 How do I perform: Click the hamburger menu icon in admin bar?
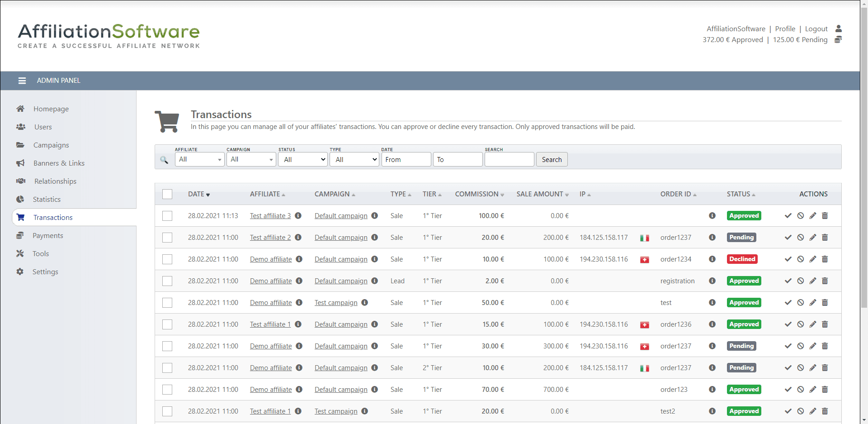pyautogui.click(x=22, y=81)
